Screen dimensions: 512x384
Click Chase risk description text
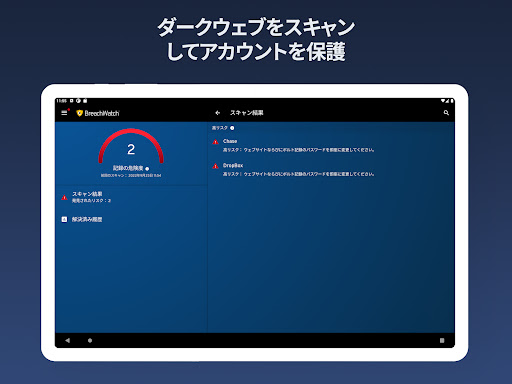click(x=298, y=150)
